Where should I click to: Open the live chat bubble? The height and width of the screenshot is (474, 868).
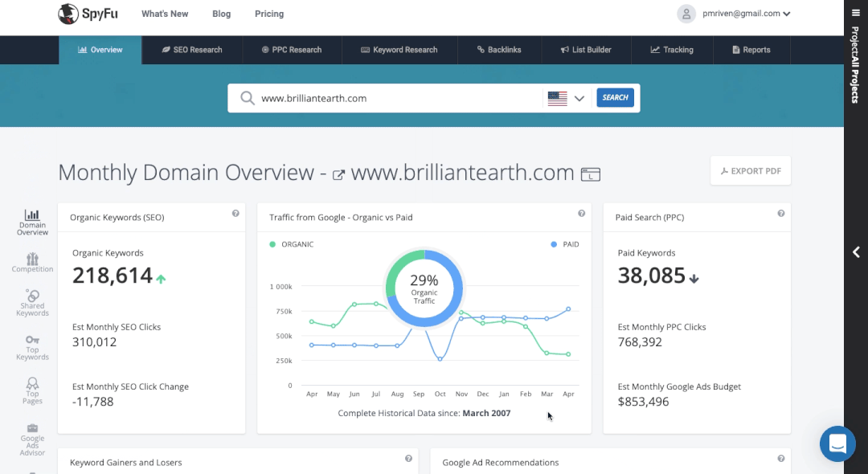837,443
